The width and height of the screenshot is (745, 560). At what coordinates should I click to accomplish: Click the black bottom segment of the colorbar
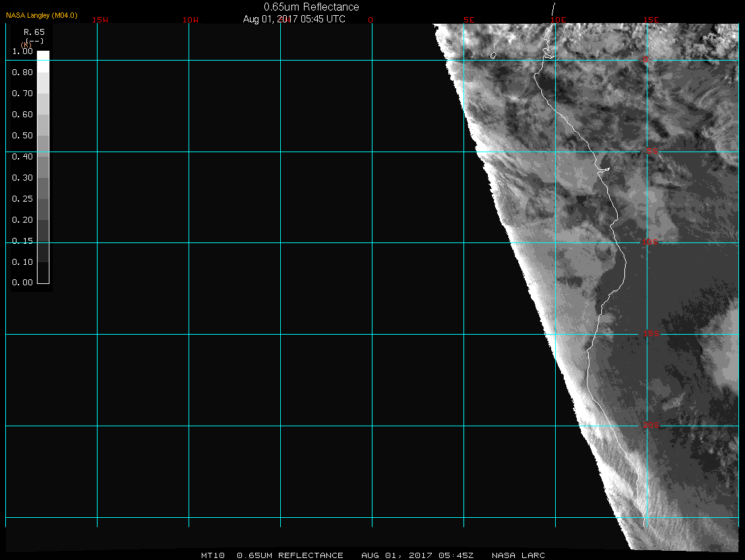pyautogui.click(x=43, y=277)
